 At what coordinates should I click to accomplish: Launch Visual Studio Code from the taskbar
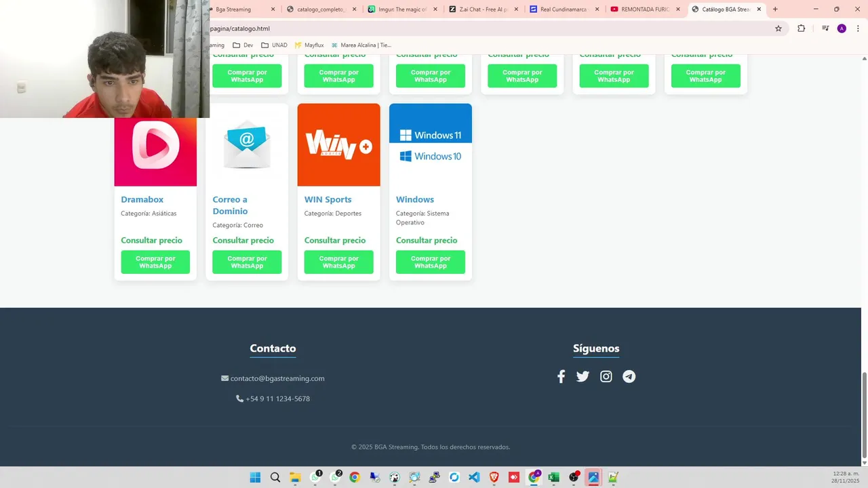point(474,477)
